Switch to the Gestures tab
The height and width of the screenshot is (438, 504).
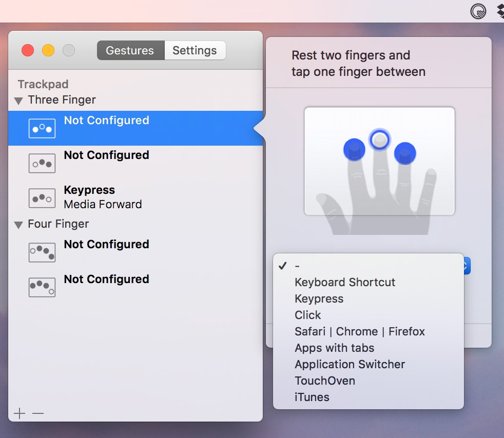[x=130, y=50]
